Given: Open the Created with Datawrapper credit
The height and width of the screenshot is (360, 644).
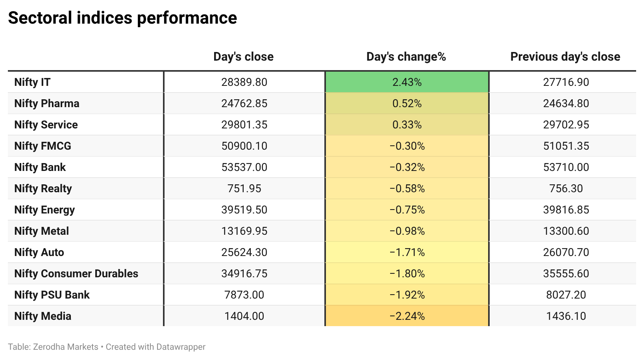Looking at the screenshot, I should tap(155, 347).
